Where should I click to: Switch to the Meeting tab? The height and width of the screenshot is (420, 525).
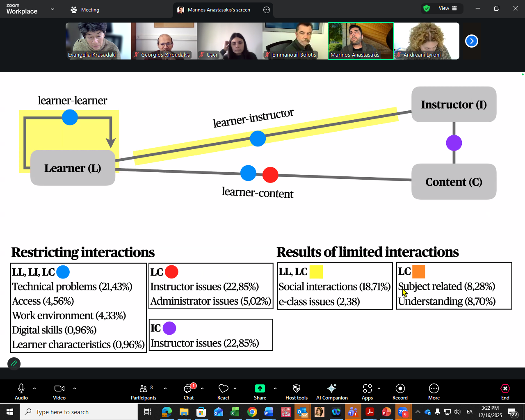(x=85, y=9)
